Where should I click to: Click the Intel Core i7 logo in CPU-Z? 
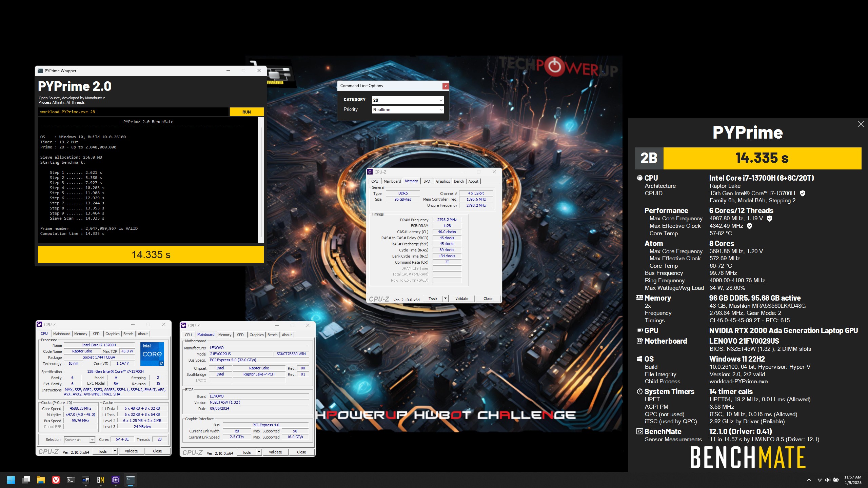point(152,354)
